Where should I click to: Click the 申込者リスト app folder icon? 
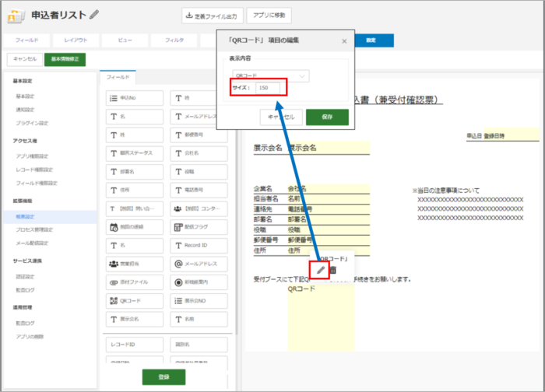16,16
